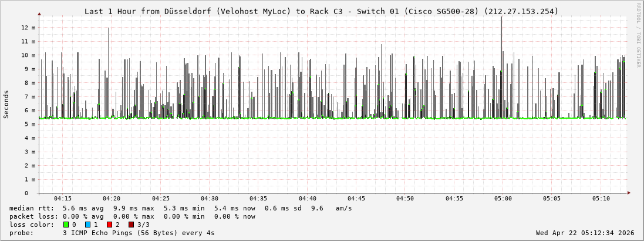Click the vertical RRDTOOL / TOBI OETIKER watermark
This screenshot has width=644, height=241.
(x=638, y=35)
